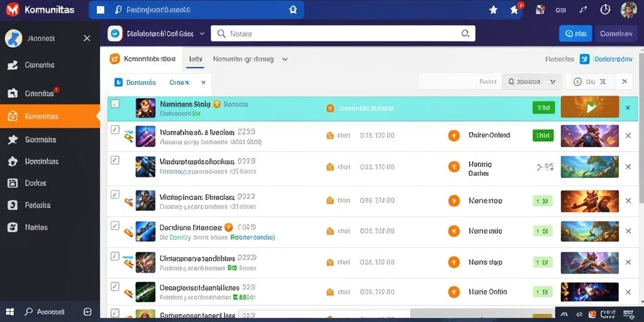Click the green game icon in the Desagians row

(145, 292)
